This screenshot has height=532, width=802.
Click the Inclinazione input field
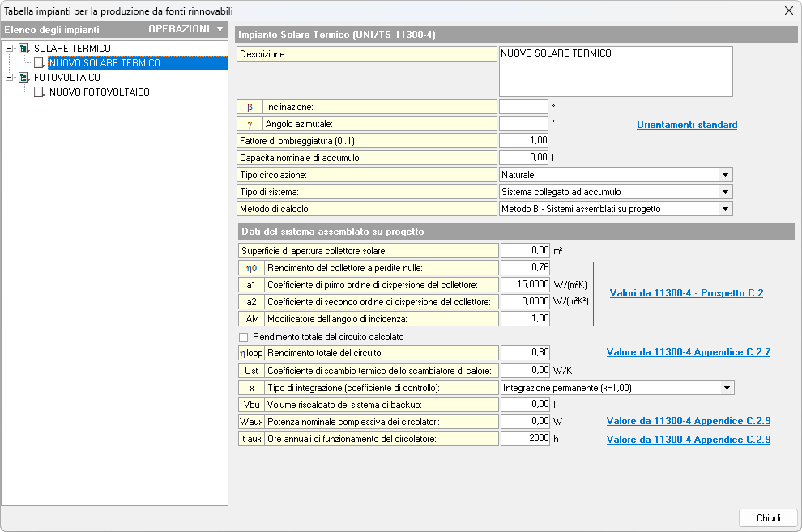523,107
